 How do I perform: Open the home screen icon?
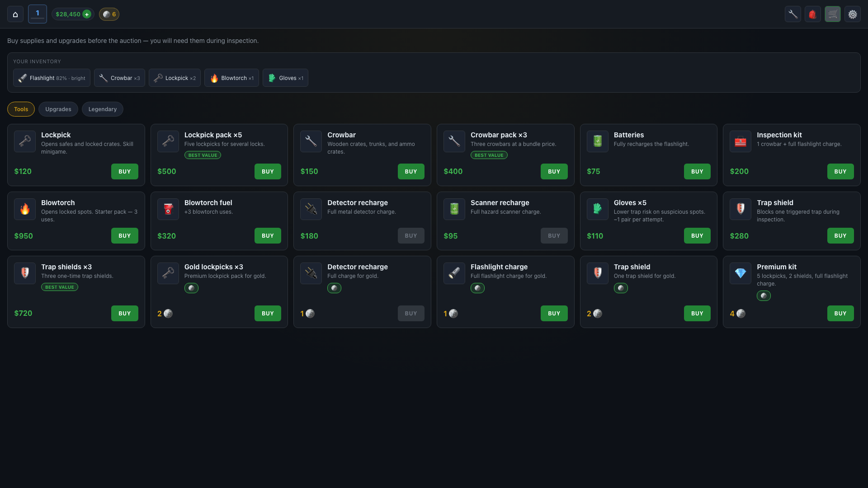(x=15, y=14)
